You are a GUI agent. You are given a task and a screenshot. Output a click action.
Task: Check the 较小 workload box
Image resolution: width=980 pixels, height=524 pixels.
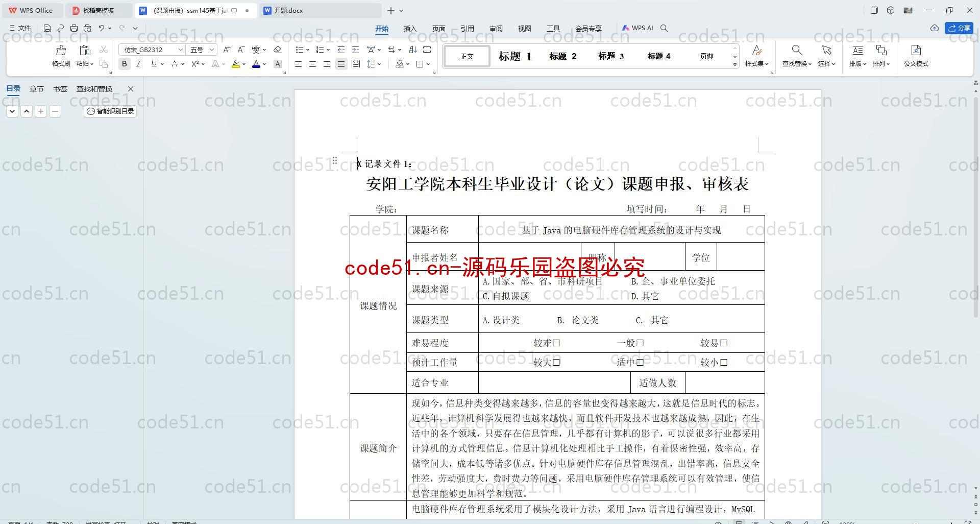[724, 362]
